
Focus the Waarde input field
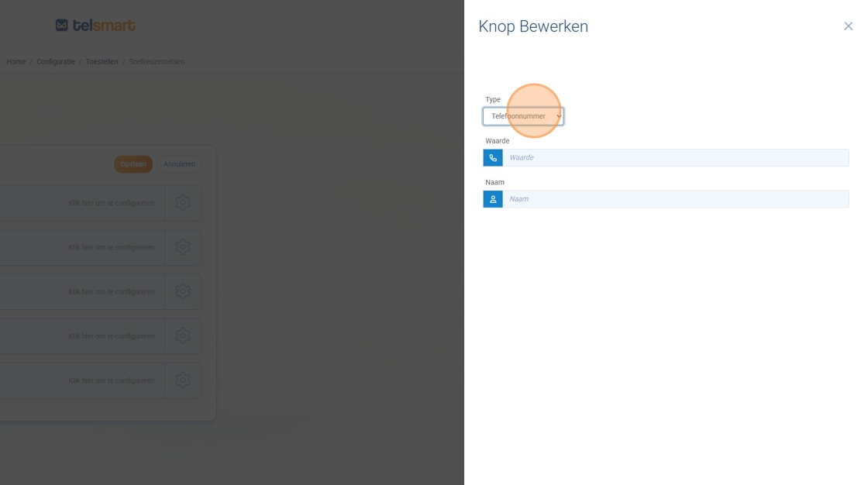pos(674,158)
